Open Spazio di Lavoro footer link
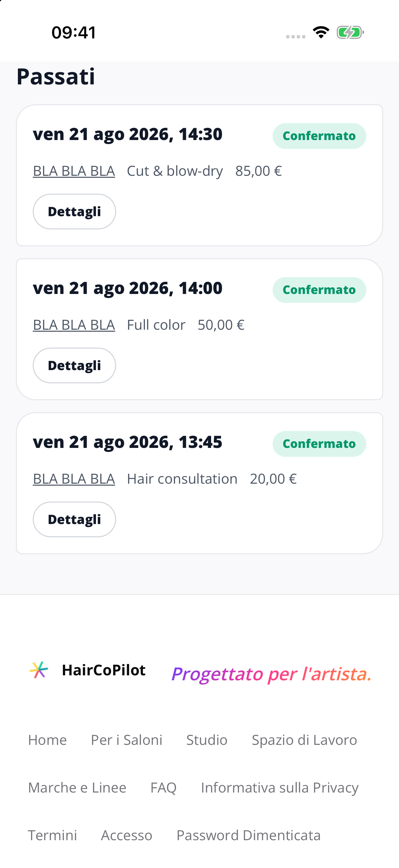This screenshot has height=868, width=399. pyautogui.click(x=304, y=740)
